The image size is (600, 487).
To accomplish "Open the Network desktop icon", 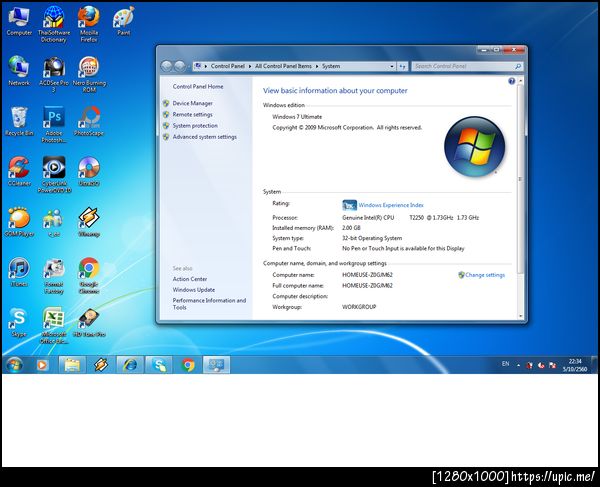I will (x=19, y=72).
